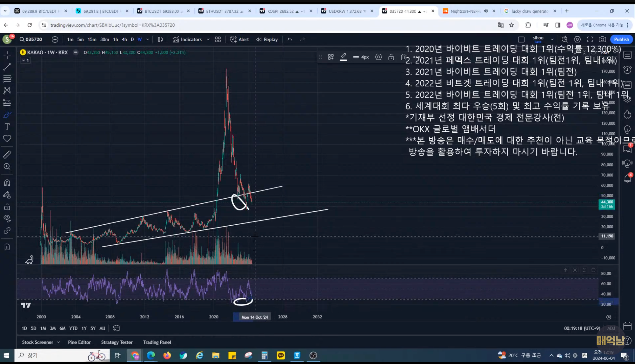The image size is (635, 364).
Task: Toggle magnet mode snapping
Action: coord(7,183)
